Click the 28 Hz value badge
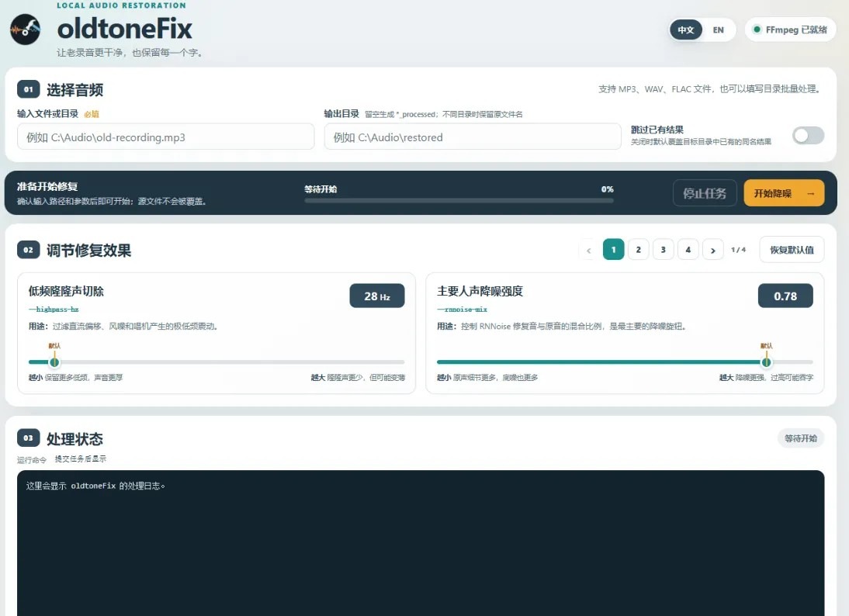The image size is (849, 616). [x=377, y=296]
